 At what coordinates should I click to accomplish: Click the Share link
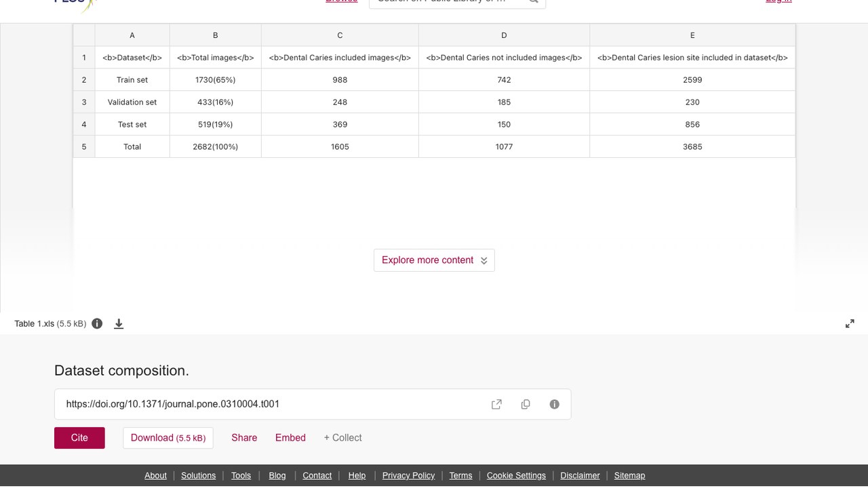[244, 438]
